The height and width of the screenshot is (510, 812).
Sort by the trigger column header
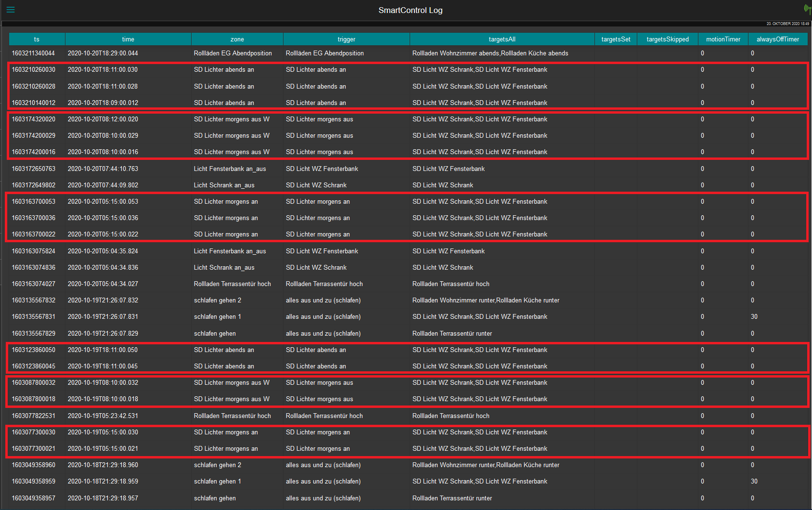347,39
